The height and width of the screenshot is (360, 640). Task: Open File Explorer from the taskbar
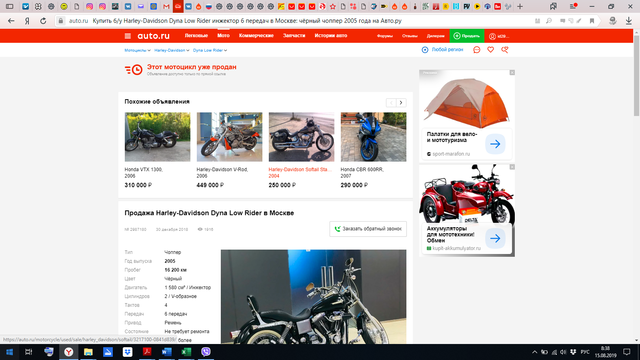[88, 352]
